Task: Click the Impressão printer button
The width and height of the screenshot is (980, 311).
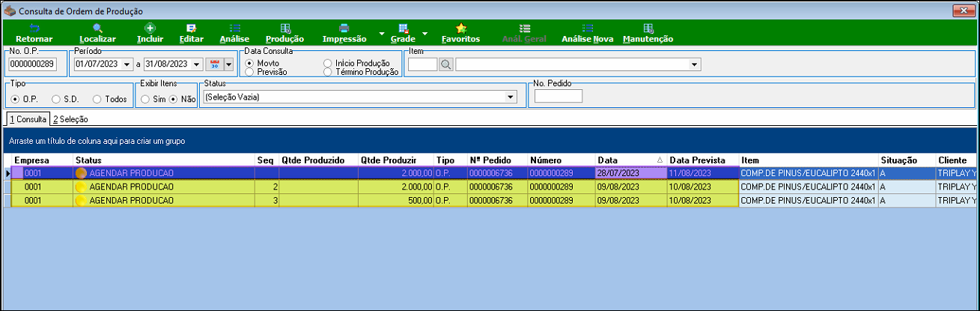Action: pos(344,33)
